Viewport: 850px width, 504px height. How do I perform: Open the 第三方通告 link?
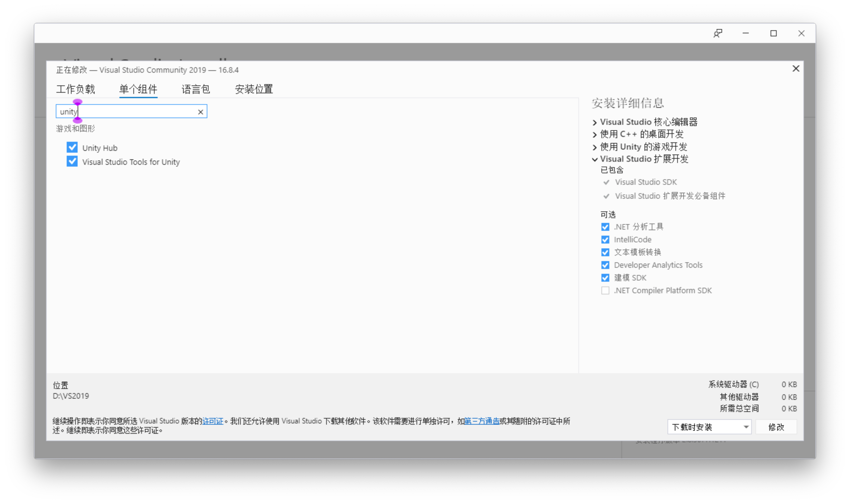pos(482,421)
